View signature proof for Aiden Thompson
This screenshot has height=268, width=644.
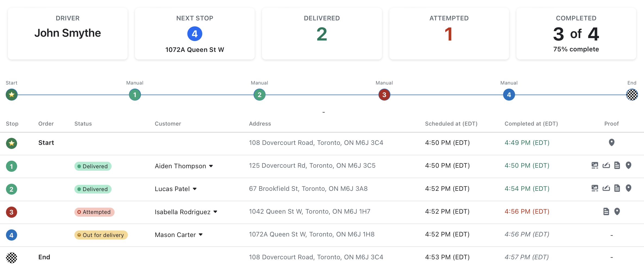606,165
